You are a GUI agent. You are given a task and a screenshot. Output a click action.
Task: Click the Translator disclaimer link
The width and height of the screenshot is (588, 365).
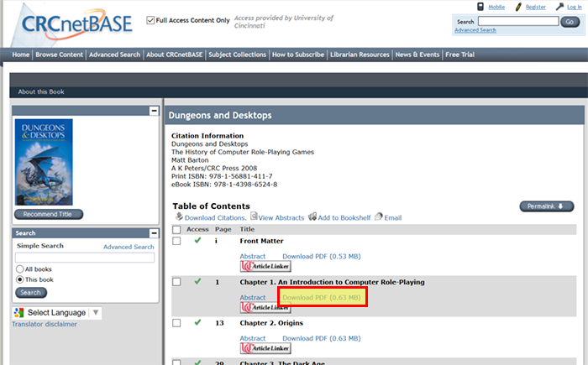pyautogui.click(x=45, y=324)
